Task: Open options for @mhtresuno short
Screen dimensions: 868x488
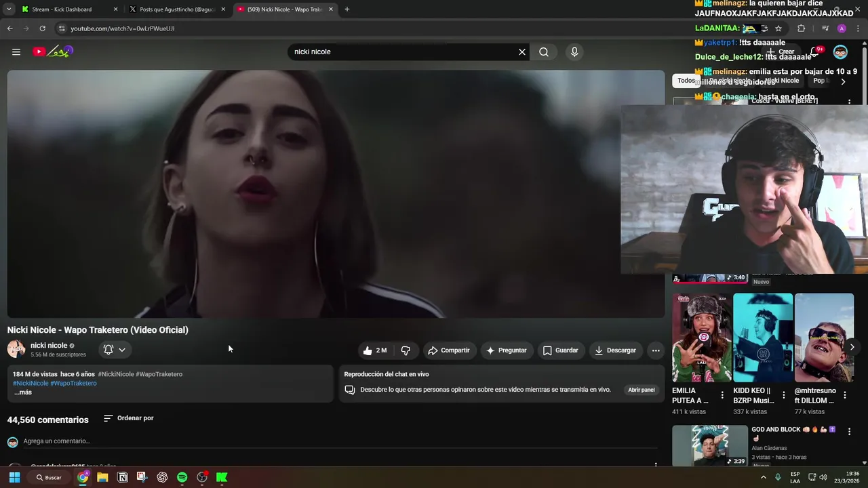Action: point(845,395)
